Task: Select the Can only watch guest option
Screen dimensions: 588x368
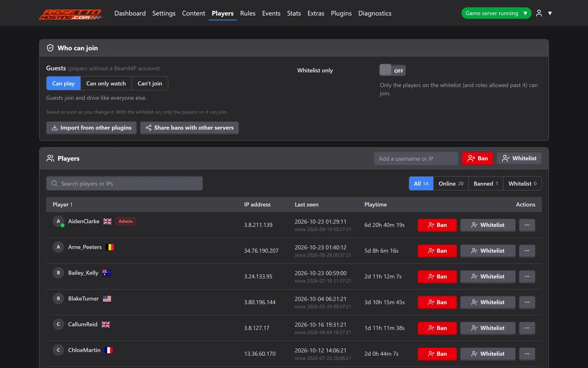Action: (106, 83)
